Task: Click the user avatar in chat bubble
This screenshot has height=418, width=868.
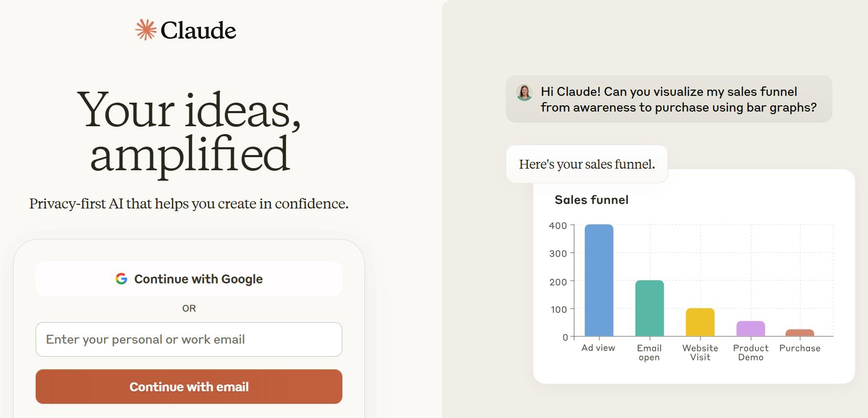Action: click(x=524, y=92)
